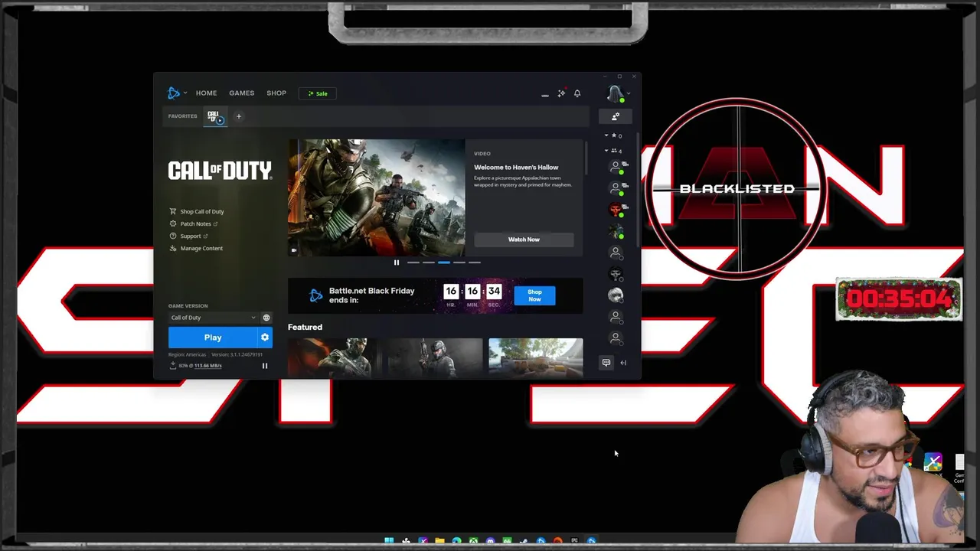The height and width of the screenshot is (551, 980).
Task: Go to the HOME tab
Action: coord(206,93)
